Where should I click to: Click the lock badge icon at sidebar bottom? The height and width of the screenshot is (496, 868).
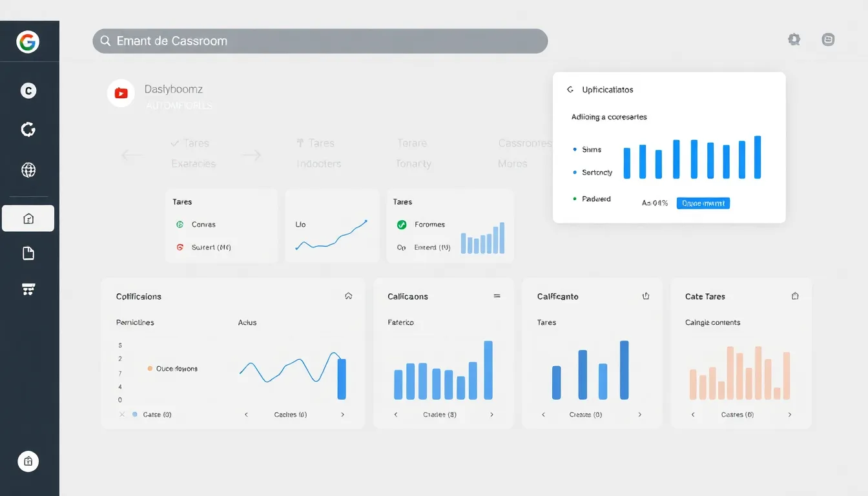pos(28,461)
